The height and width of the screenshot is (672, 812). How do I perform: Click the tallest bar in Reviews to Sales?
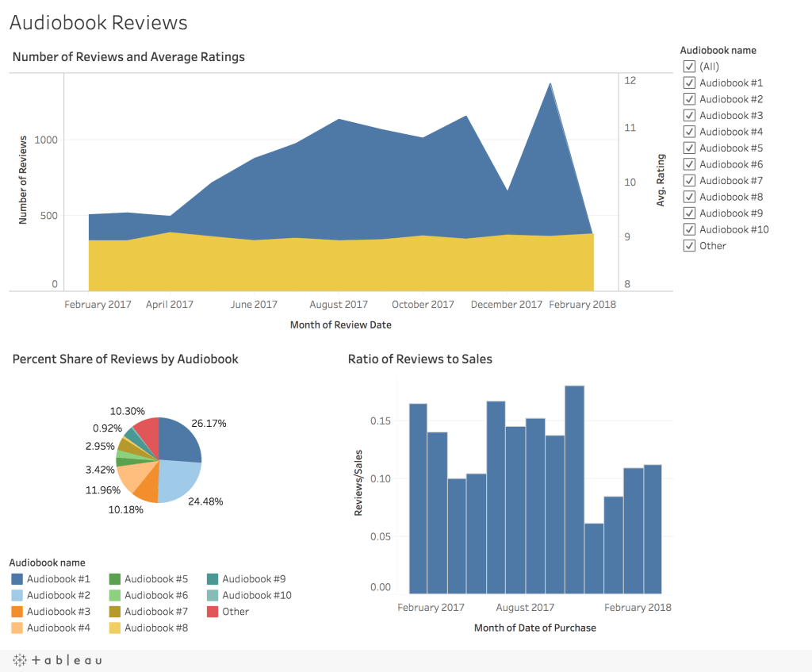coord(574,492)
